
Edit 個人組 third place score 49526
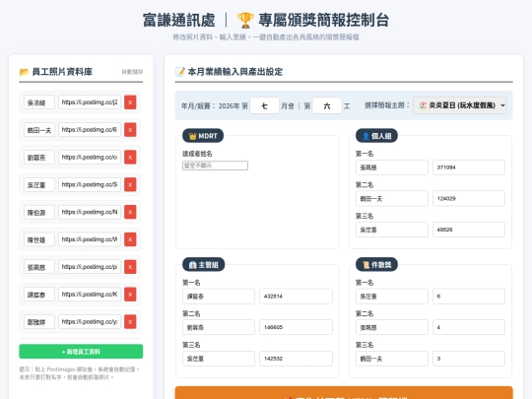tap(469, 230)
